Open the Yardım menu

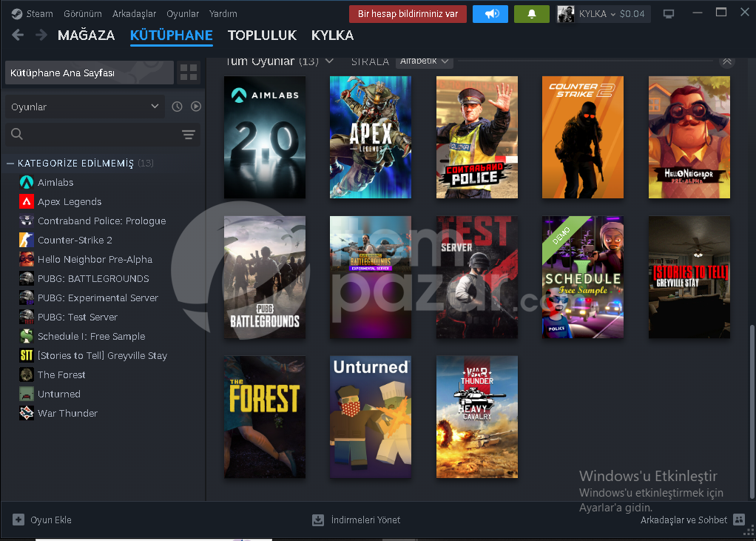pyautogui.click(x=223, y=14)
